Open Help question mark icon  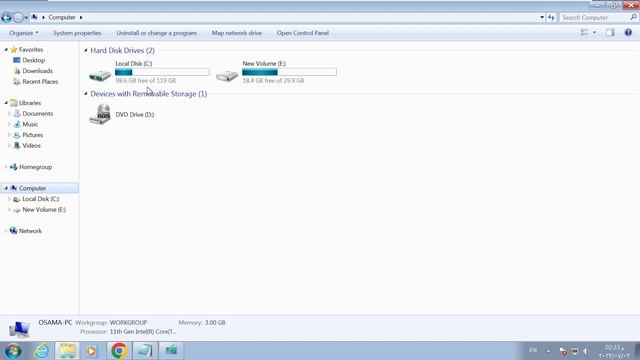click(628, 33)
